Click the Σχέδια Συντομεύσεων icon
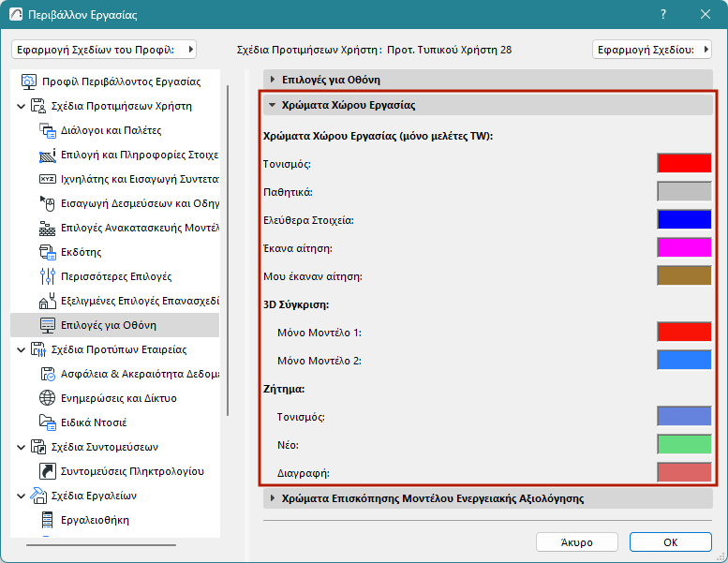The height and width of the screenshot is (563, 728). [x=38, y=447]
